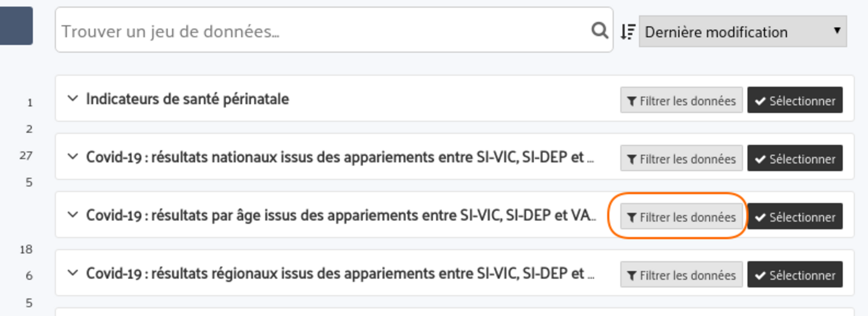The width and height of the screenshot is (868, 316).
Task: Open Covid-19 résultats nationaux title link
Action: pyautogui.click(x=339, y=157)
